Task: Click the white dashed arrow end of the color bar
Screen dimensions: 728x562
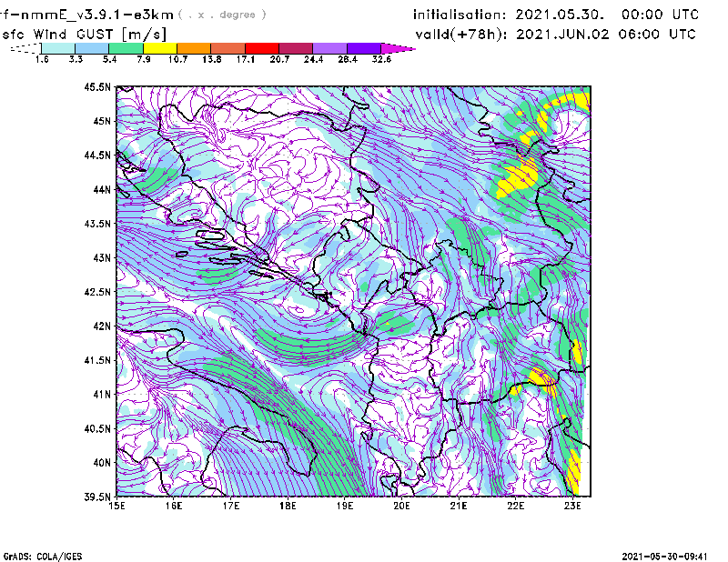Action: pyautogui.click(x=25, y=48)
